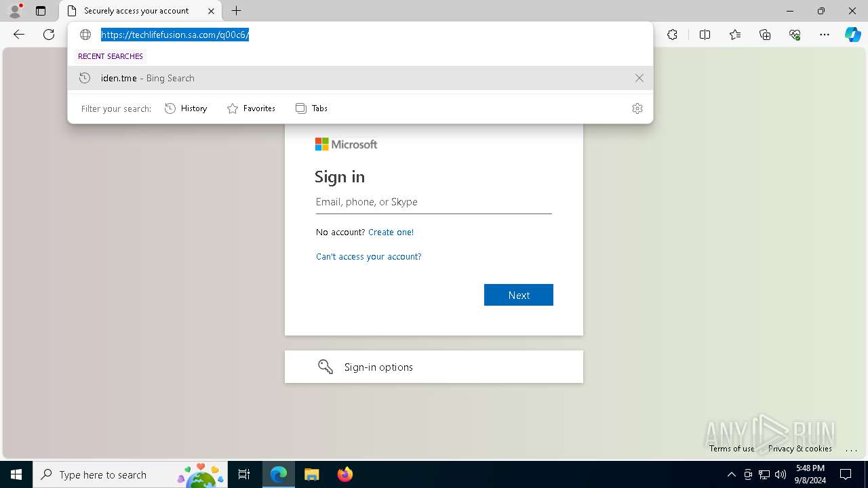The image size is (868, 488).
Task: Show hidden system tray icons
Action: coord(731,474)
